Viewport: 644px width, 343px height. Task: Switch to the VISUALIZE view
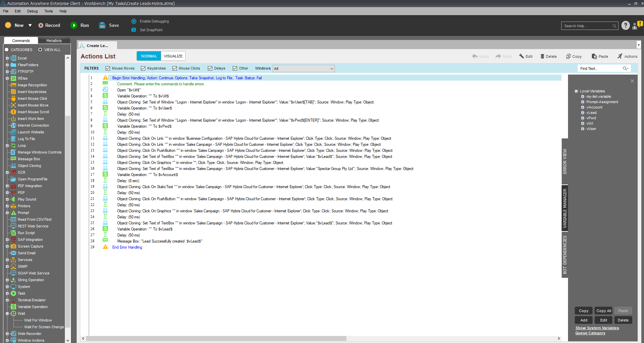(173, 56)
